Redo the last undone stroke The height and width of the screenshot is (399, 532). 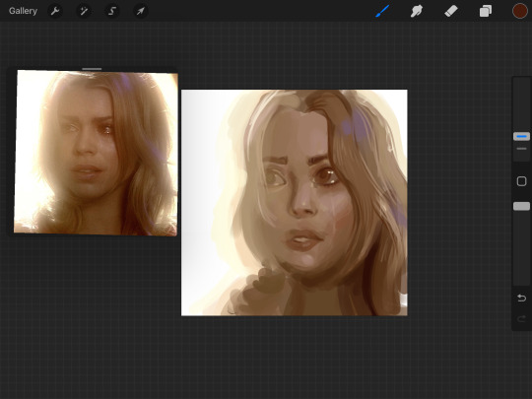pyautogui.click(x=521, y=318)
